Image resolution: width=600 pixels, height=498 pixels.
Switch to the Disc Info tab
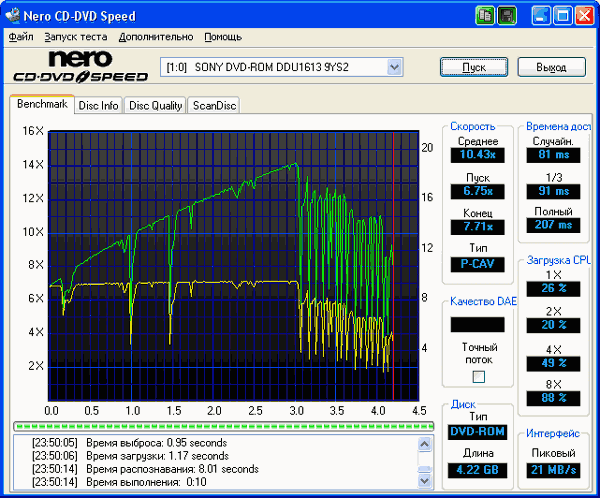(98, 105)
